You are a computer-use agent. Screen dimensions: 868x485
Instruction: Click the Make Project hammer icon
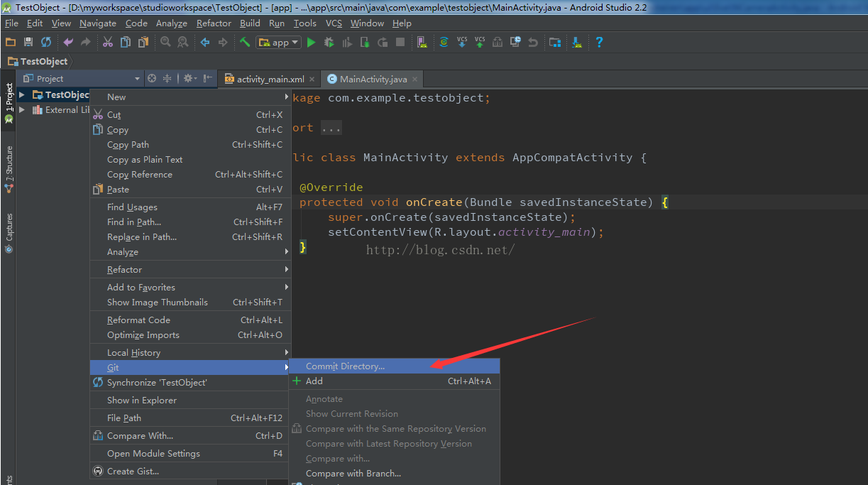click(245, 42)
